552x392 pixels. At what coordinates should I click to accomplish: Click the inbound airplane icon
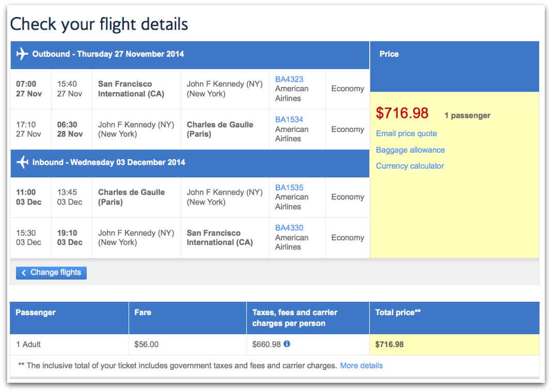(22, 162)
